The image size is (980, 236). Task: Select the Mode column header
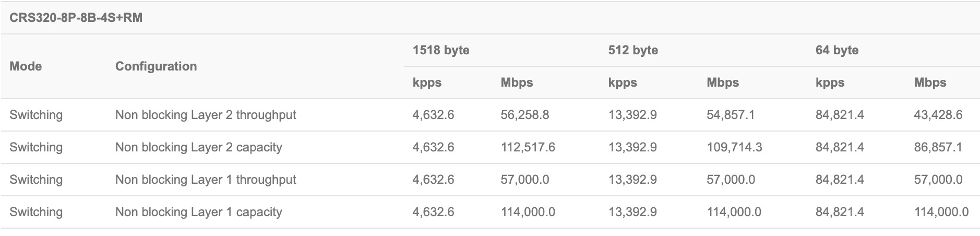(x=26, y=66)
